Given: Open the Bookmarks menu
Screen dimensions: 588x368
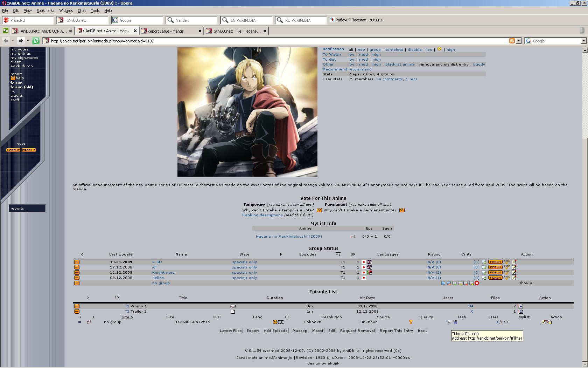Looking at the screenshot, I should click(x=45, y=11).
